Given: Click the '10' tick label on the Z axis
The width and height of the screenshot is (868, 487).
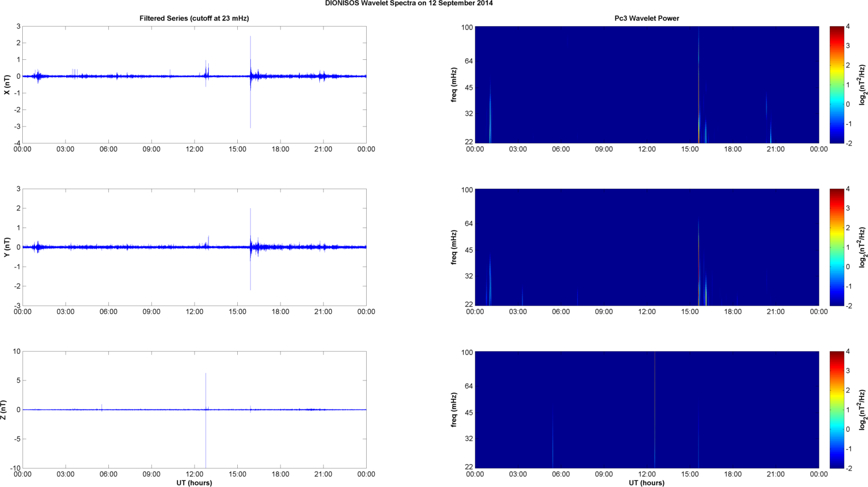Looking at the screenshot, I should coord(17,352).
